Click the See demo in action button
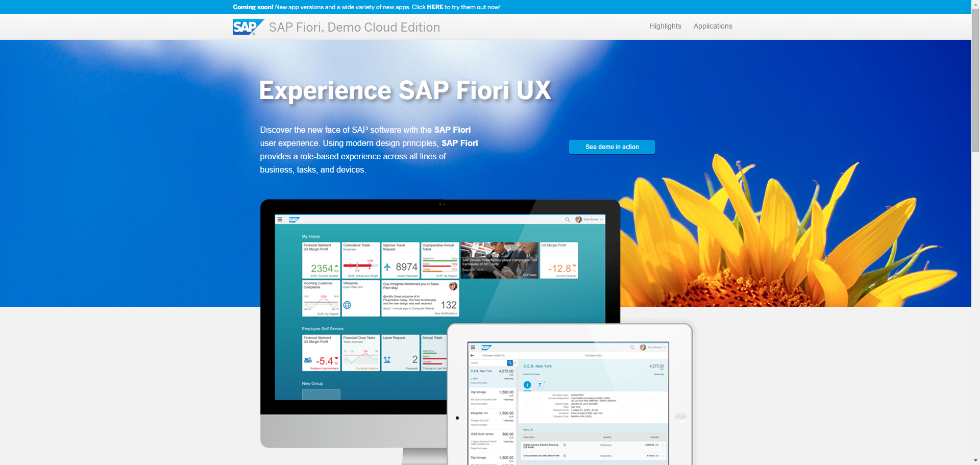This screenshot has width=980, height=465. coord(612,147)
